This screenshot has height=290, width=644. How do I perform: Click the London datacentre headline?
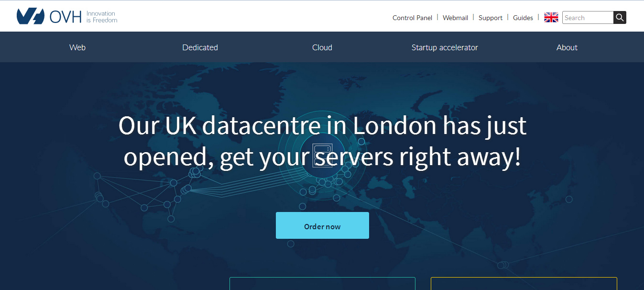322,141
